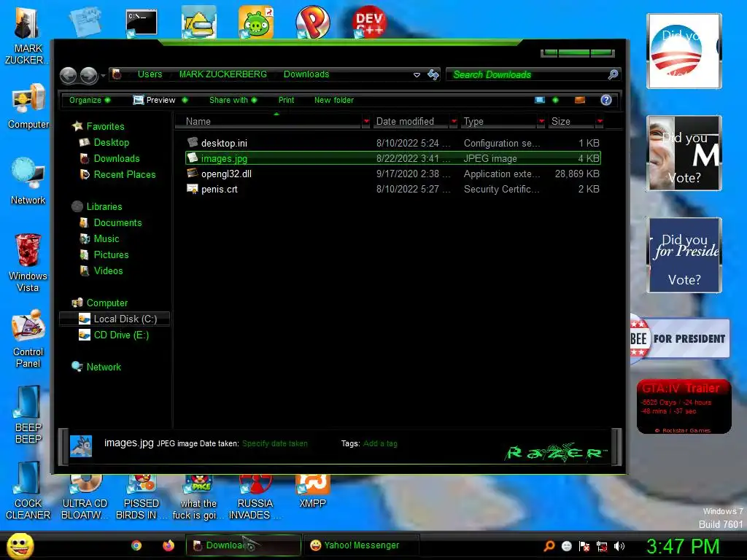Navigate to MARK ZUCKERBERG in the address bar
The image size is (747, 560).
[223, 74]
